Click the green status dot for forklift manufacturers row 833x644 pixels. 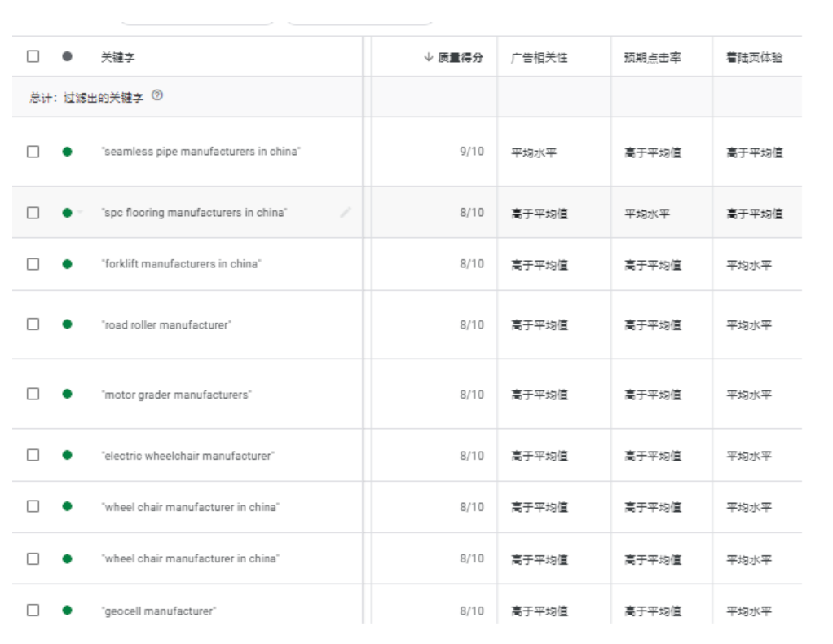pyautogui.click(x=67, y=264)
